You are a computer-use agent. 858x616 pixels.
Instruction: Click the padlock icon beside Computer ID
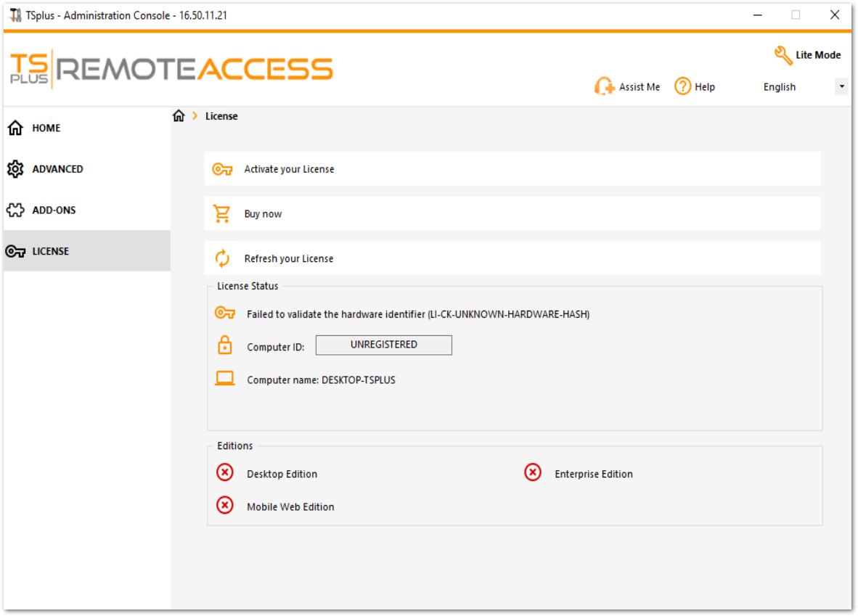click(224, 345)
